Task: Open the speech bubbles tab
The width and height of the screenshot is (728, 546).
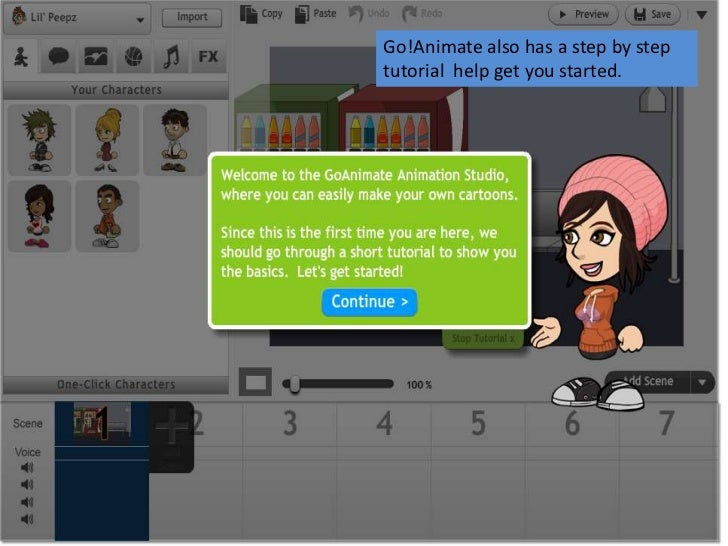Action: (x=58, y=57)
